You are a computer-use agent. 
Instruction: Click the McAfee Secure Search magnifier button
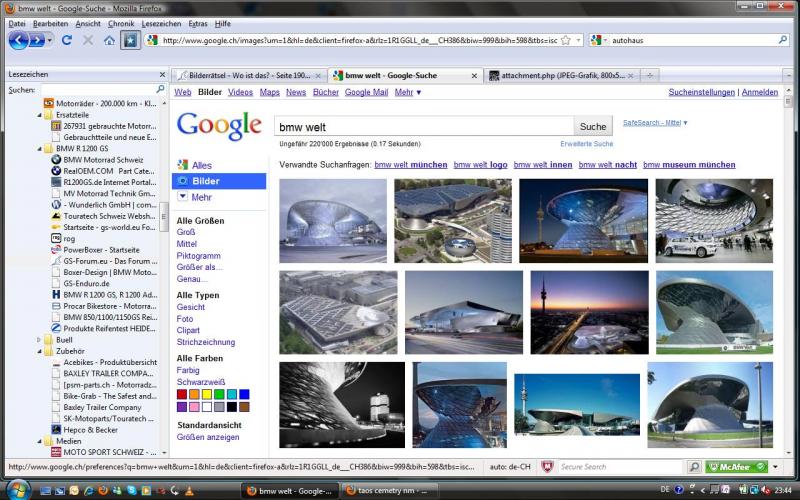pyautogui.click(x=694, y=467)
